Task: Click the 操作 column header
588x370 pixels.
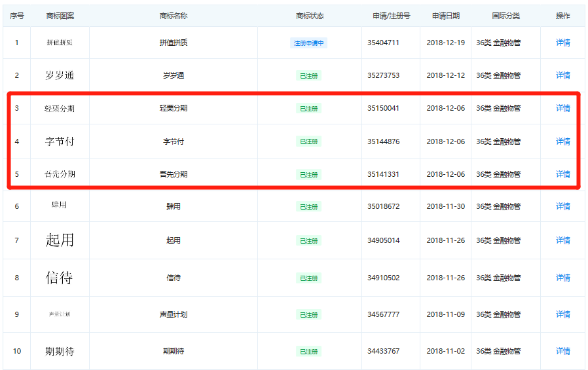Action: click(x=563, y=16)
